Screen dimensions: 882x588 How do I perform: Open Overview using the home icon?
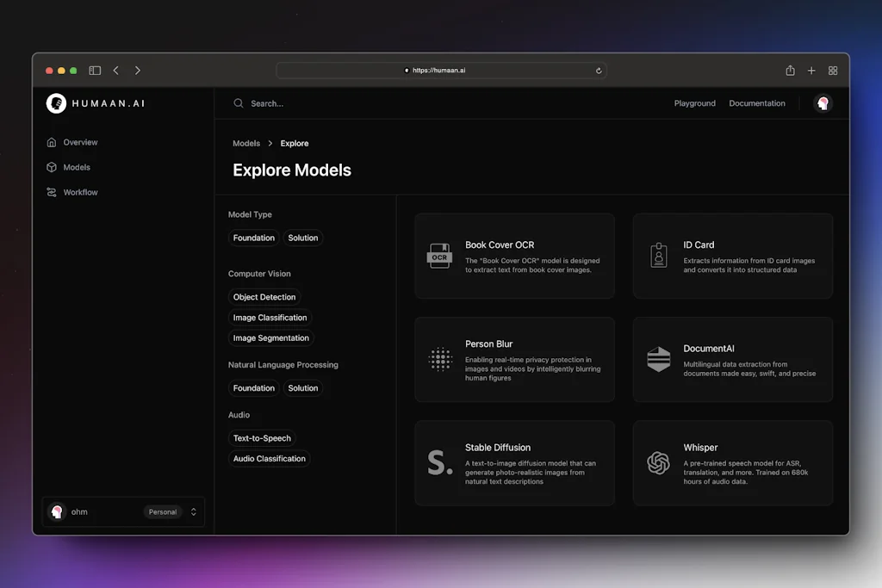pos(52,142)
